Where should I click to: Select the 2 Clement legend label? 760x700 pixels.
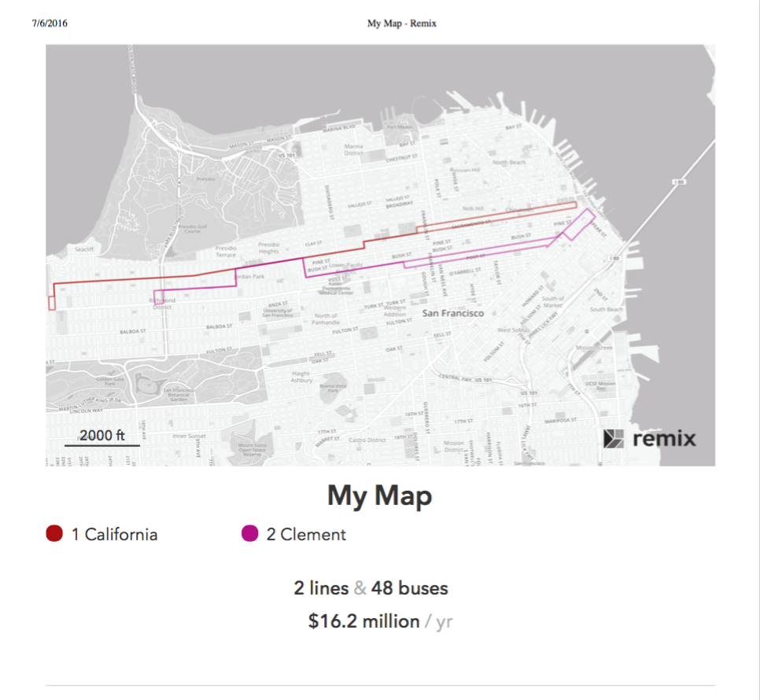click(x=306, y=534)
